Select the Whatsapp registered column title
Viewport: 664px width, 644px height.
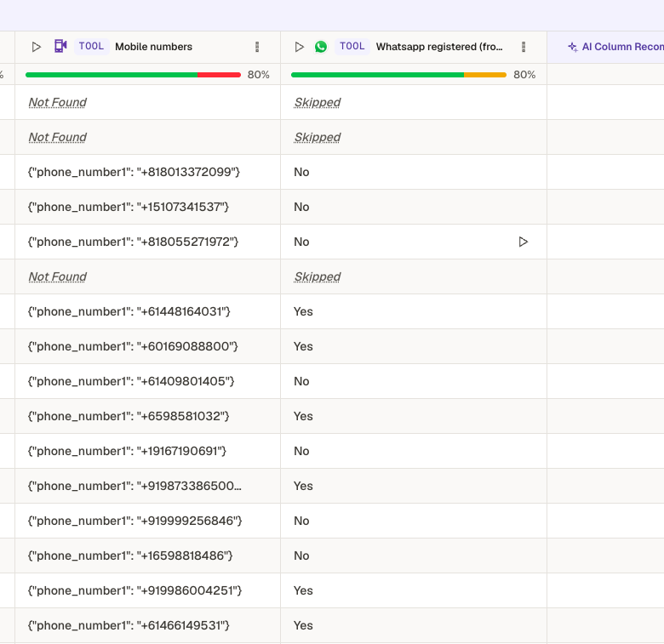439,47
